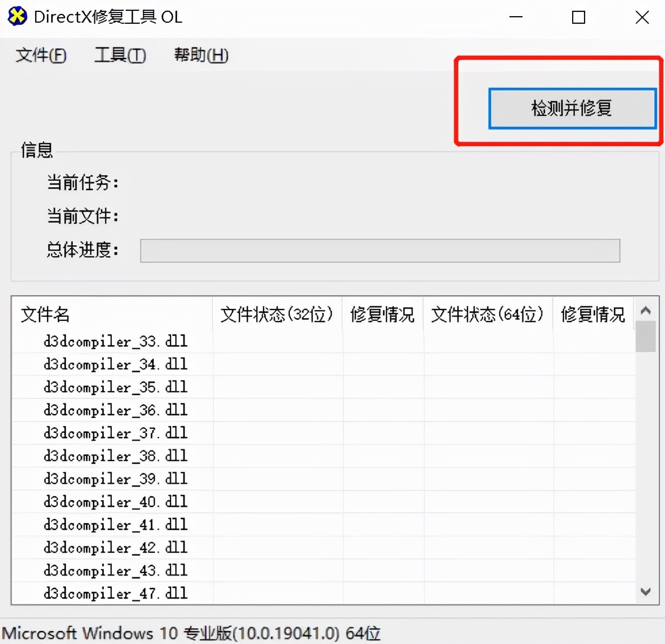
Task: Select the d3dcompiler_37.dll row
Action: pyautogui.click(x=115, y=433)
